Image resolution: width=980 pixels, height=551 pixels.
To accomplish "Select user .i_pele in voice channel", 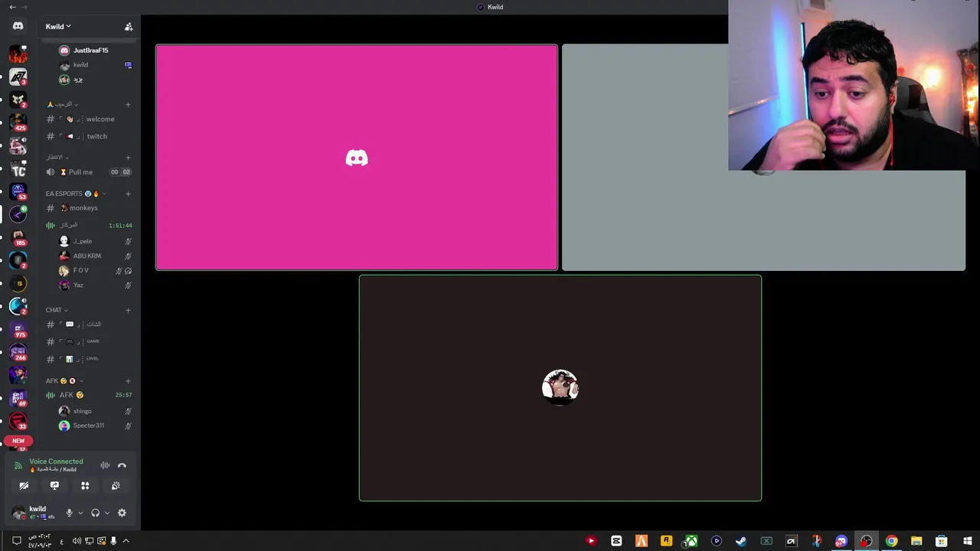I will point(96,241).
